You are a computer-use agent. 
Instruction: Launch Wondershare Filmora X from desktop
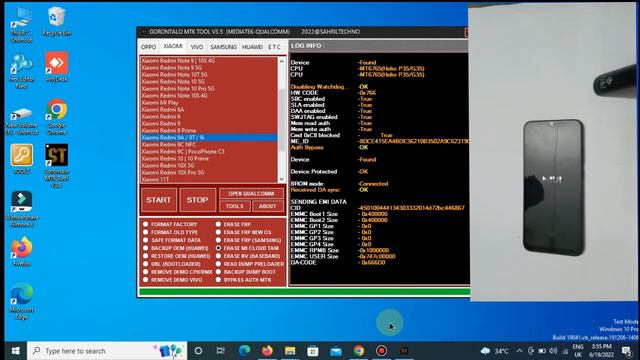tap(21, 209)
